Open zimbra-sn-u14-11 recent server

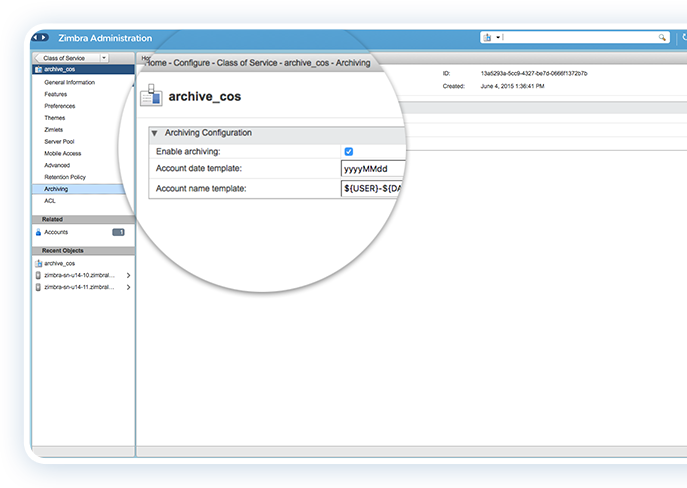click(x=79, y=287)
